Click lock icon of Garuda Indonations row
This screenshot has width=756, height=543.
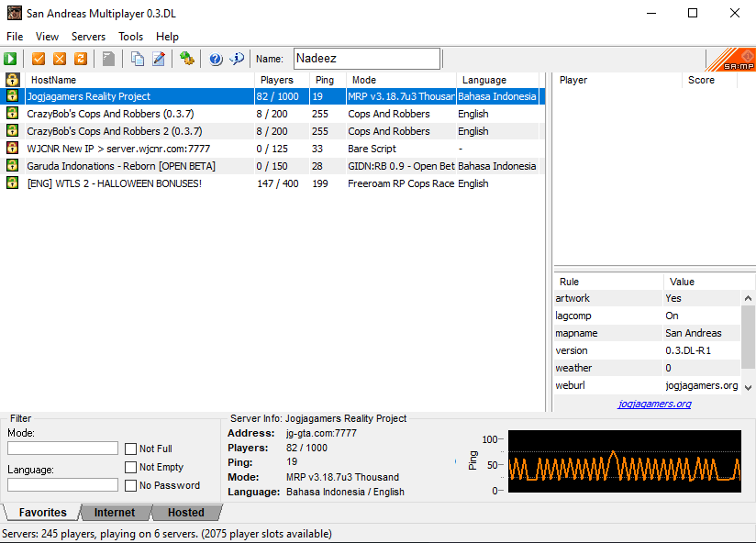point(12,165)
